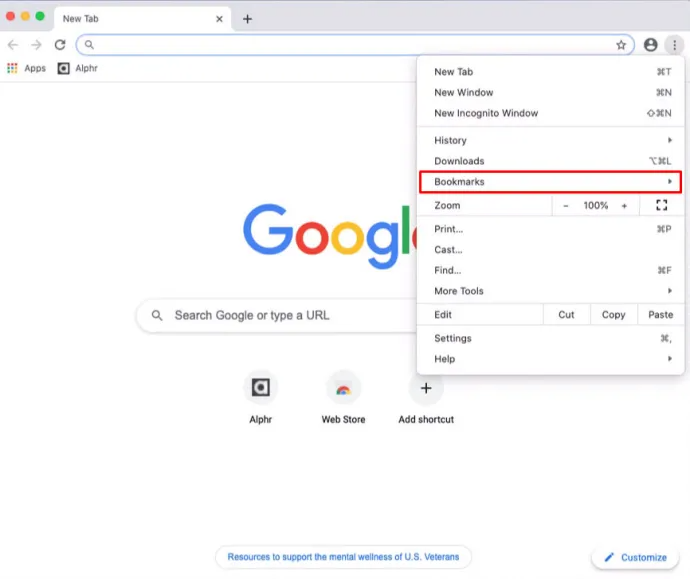
Task: Open the profile avatar icon
Action: pyautogui.click(x=650, y=45)
